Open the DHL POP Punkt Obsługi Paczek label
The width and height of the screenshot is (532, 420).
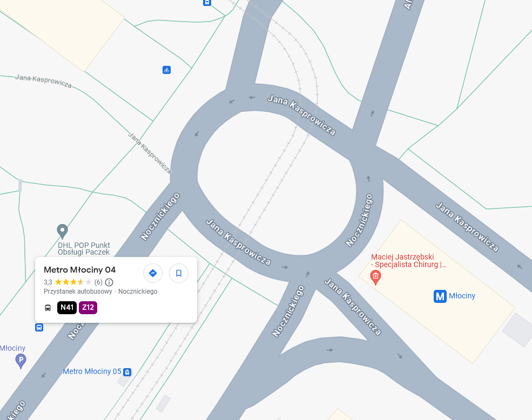tap(84, 249)
